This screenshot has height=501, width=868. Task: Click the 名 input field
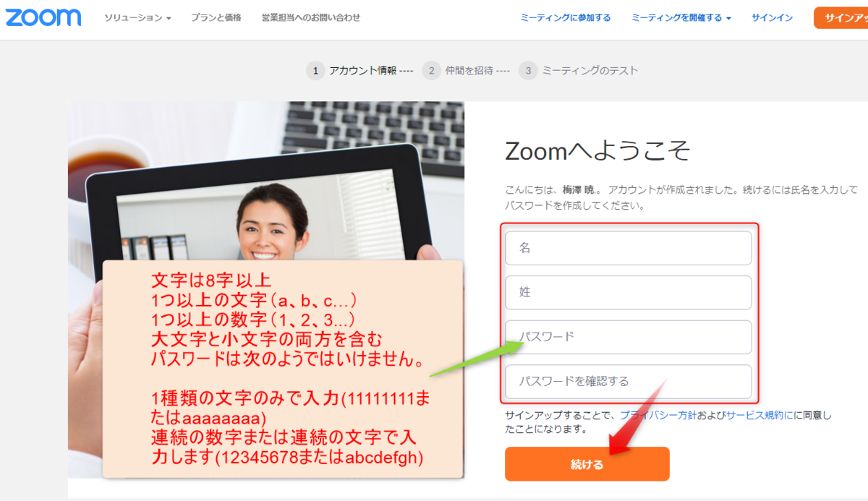click(x=629, y=248)
